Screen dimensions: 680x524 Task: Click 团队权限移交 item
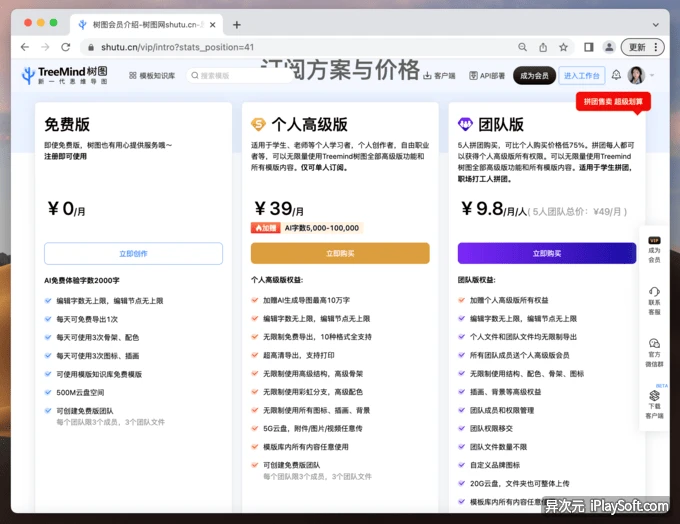point(491,429)
